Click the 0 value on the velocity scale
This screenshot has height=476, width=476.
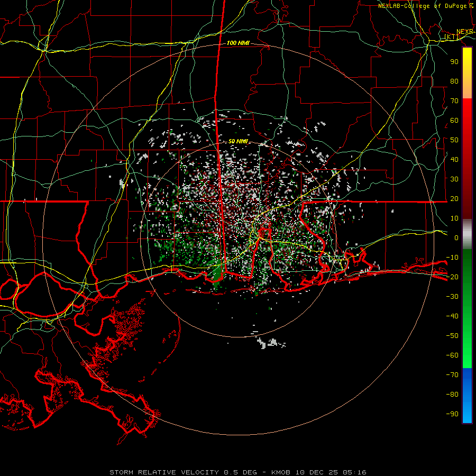pos(456,237)
